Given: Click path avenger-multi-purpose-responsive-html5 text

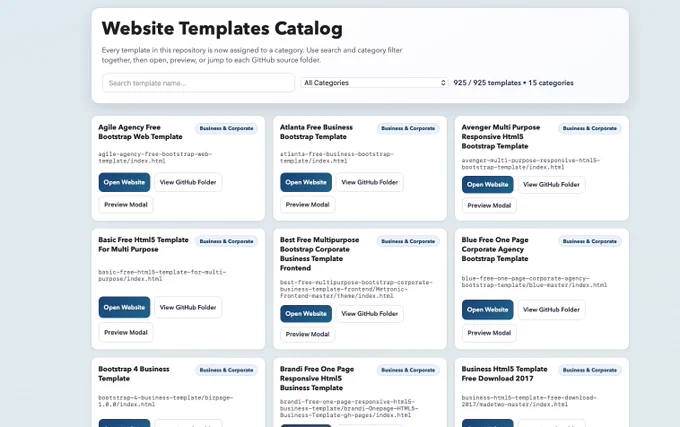Looking at the screenshot, I should click(530, 164).
